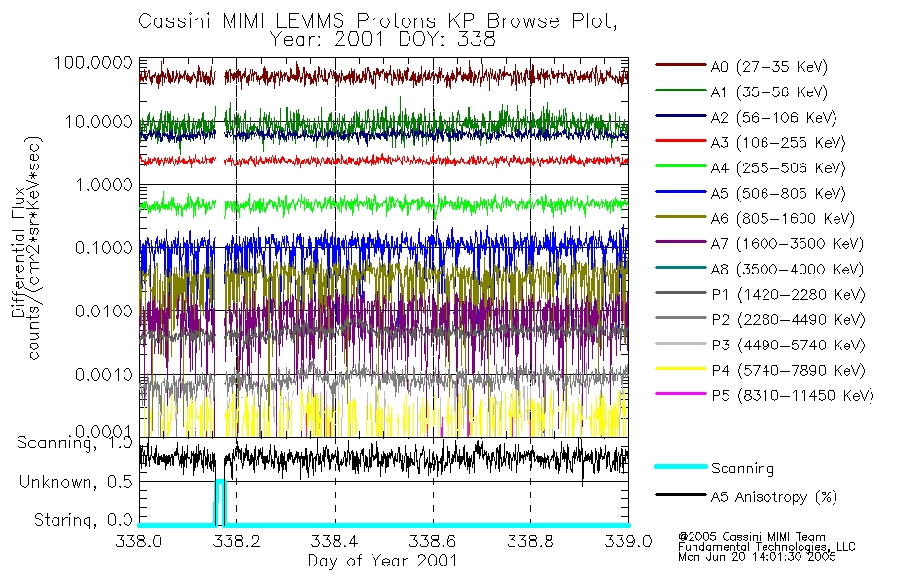Click the 'Unknown, 0.5' axis label
Screen dimensions: 924x584
point(76,482)
